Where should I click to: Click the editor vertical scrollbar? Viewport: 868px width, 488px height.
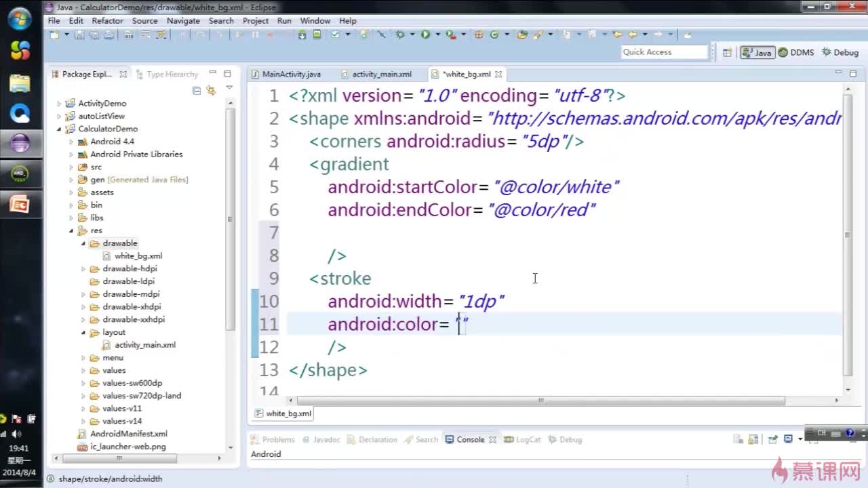[x=847, y=235]
